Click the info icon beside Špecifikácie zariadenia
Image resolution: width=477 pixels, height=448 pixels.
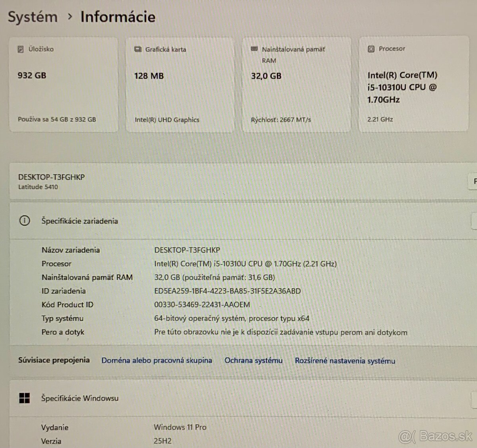pos(25,221)
